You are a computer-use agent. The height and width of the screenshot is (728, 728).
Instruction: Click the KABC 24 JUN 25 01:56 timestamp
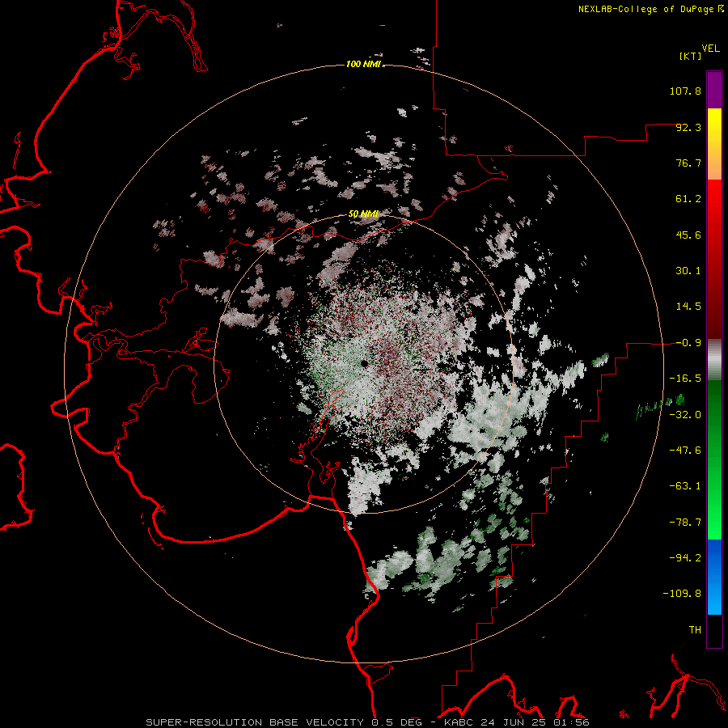(x=517, y=722)
